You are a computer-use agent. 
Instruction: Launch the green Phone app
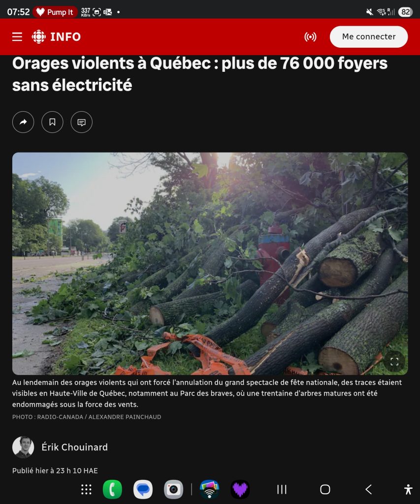click(x=112, y=490)
